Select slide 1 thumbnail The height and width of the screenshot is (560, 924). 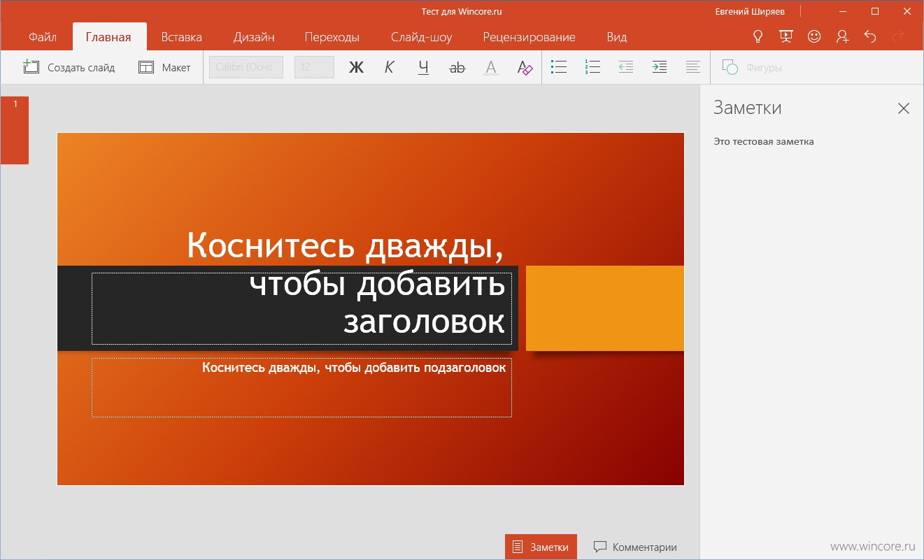(15, 130)
